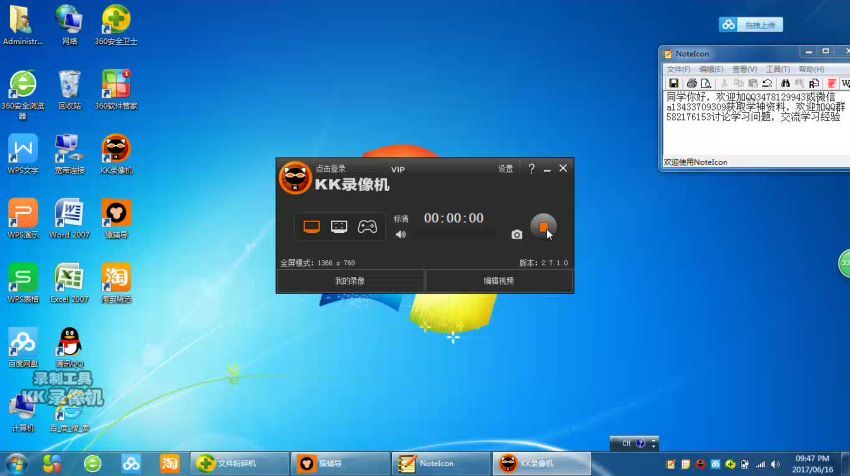Open 查看(V) menu in NoteIcon
The width and height of the screenshot is (850, 476).
(744, 69)
